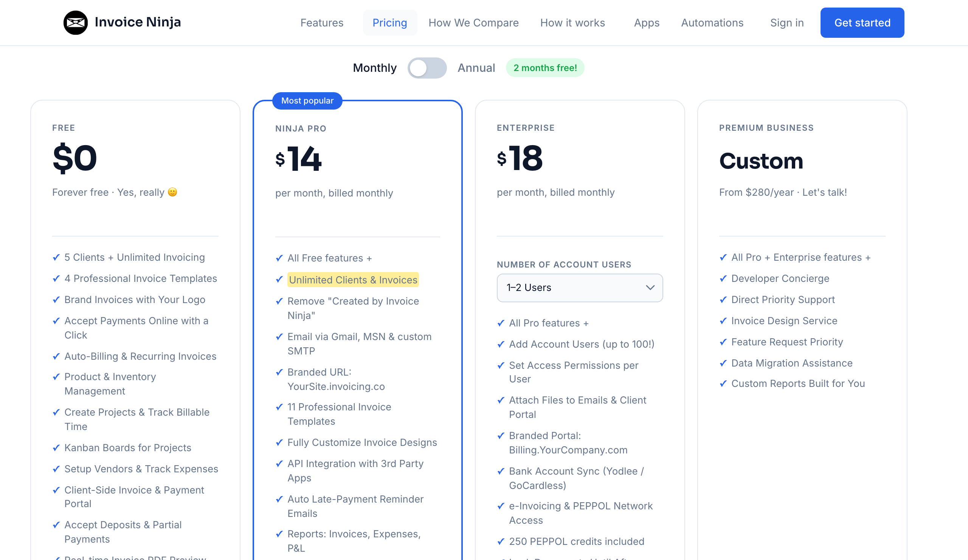The width and height of the screenshot is (968, 560).
Task: Go to the Pricing nav tab
Action: pyautogui.click(x=389, y=23)
